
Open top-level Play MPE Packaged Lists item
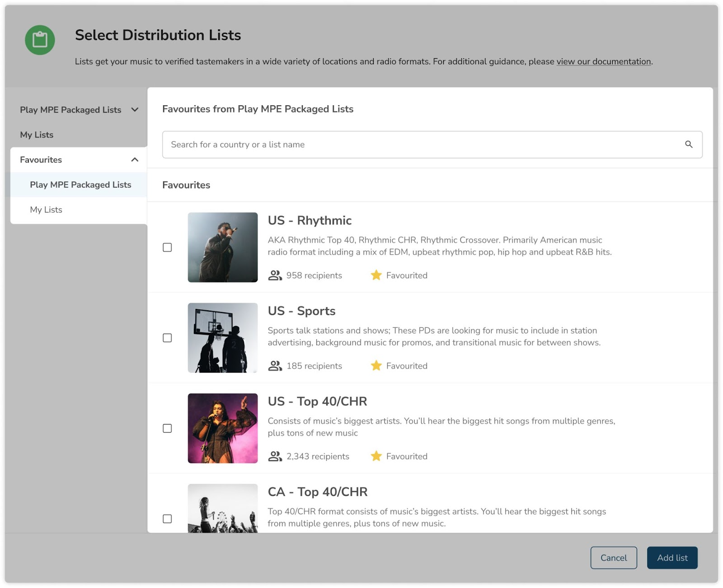pos(70,110)
